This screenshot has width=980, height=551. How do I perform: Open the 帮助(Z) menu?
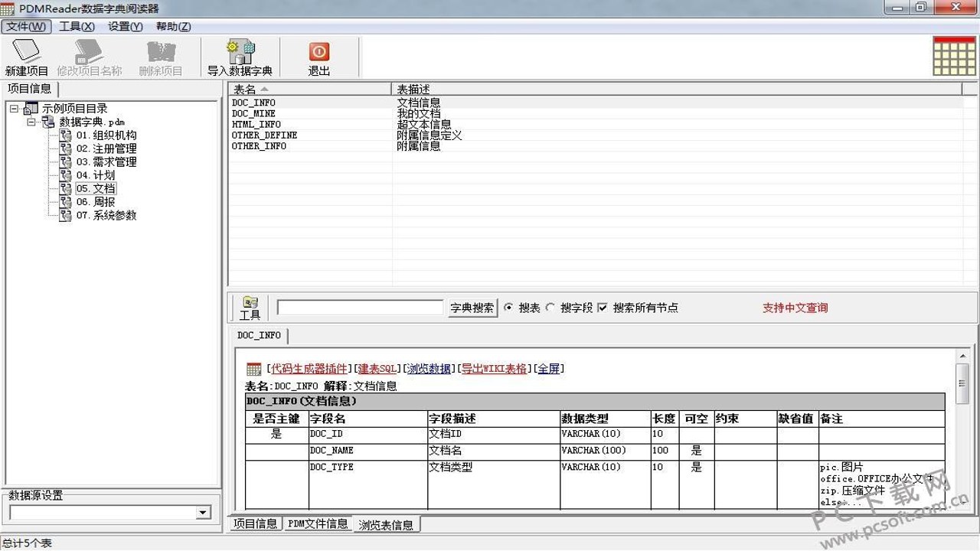tap(173, 26)
